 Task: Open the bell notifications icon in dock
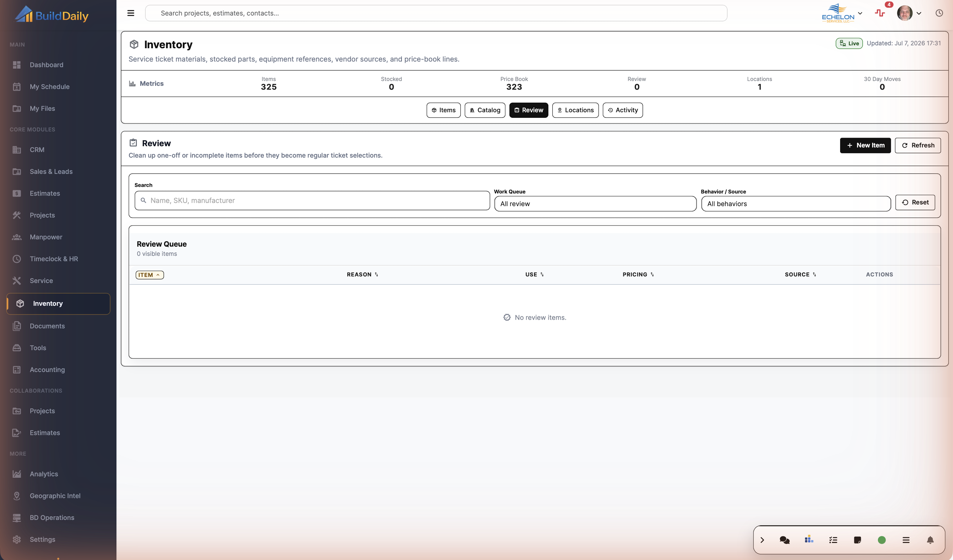pyautogui.click(x=930, y=541)
